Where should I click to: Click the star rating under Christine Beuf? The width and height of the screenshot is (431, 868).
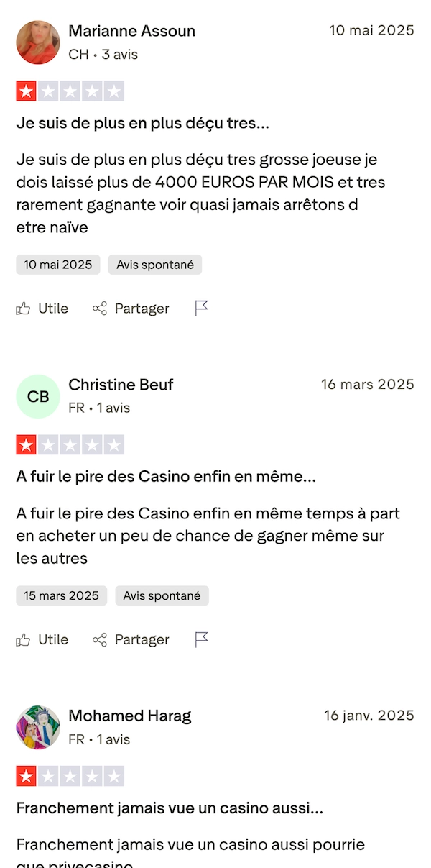click(70, 444)
